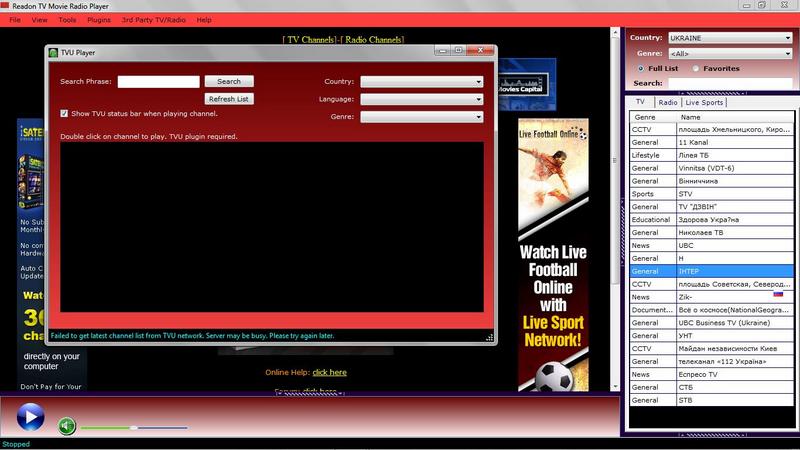Select UBC Business TV (Ukraine) channel
Screen dimensions: 800x450
(x=712, y=323)
